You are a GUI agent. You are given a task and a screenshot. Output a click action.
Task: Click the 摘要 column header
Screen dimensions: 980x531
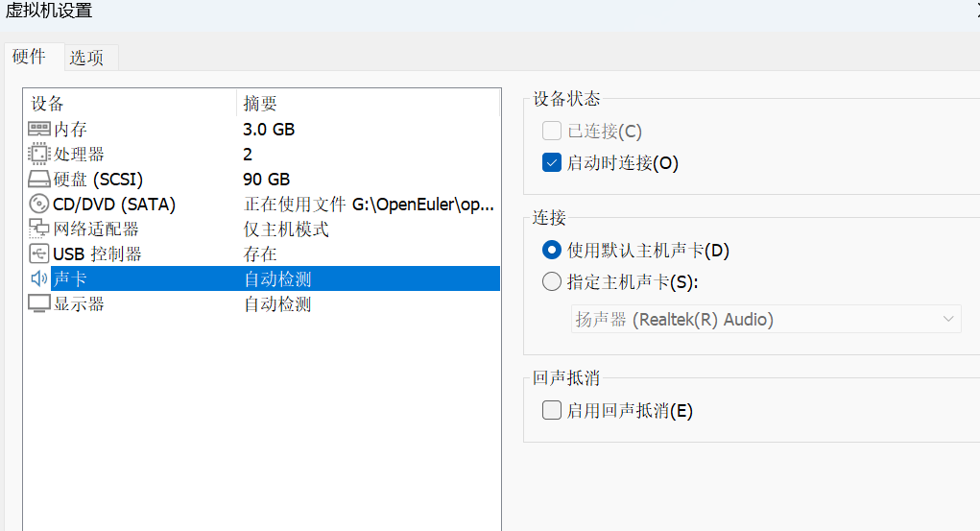pos(260,104)
